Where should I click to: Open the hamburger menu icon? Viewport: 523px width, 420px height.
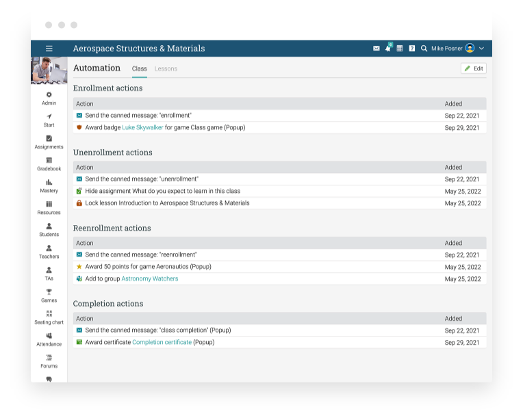[x=49, y=49]
